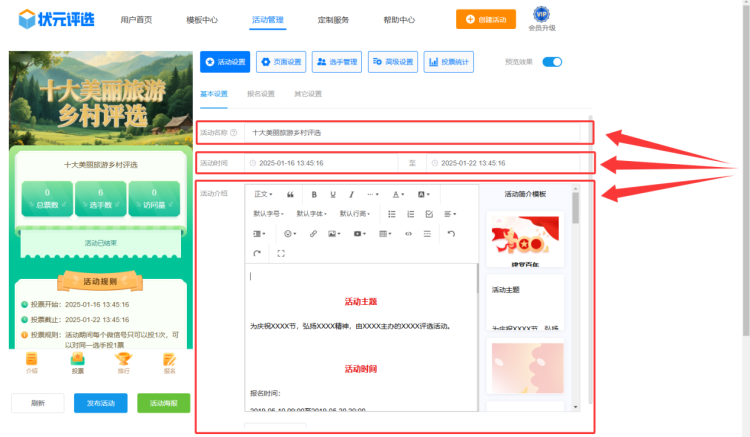Open the text color picker dropdown
The height and width of the screenshot is (437, 750).
398,194
